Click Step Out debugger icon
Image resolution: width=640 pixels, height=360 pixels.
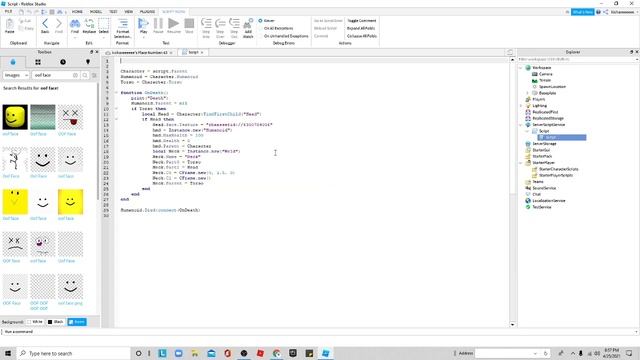[234, 28]
